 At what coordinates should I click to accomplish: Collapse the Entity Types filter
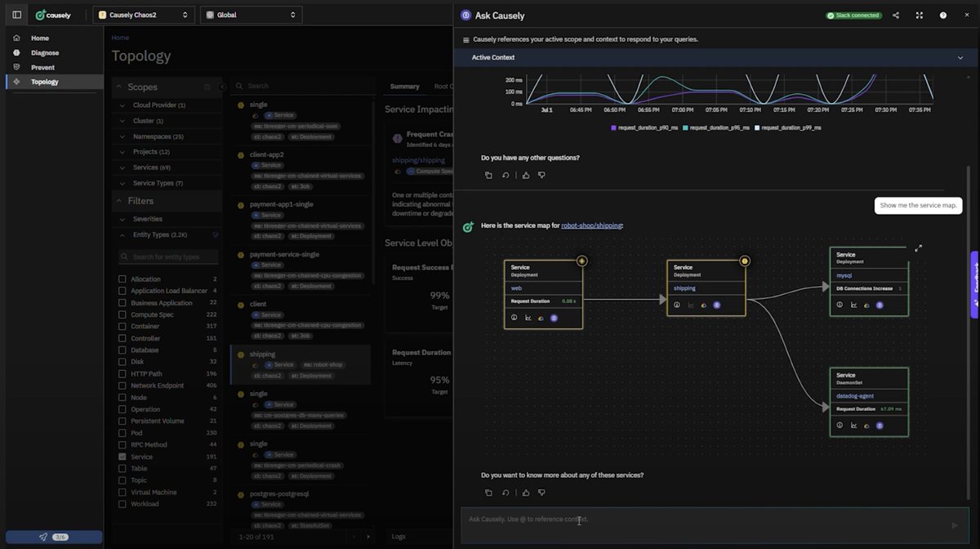click(123, 234)
